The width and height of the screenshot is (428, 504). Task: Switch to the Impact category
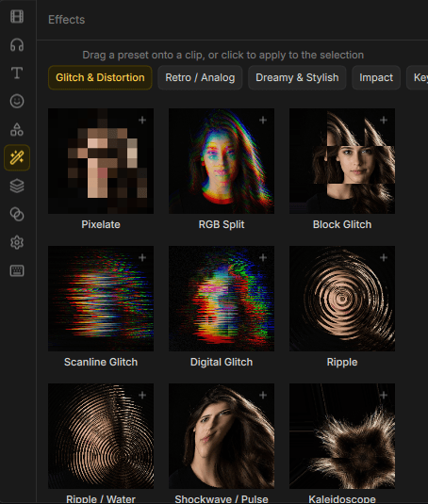(x=376, y=77)
